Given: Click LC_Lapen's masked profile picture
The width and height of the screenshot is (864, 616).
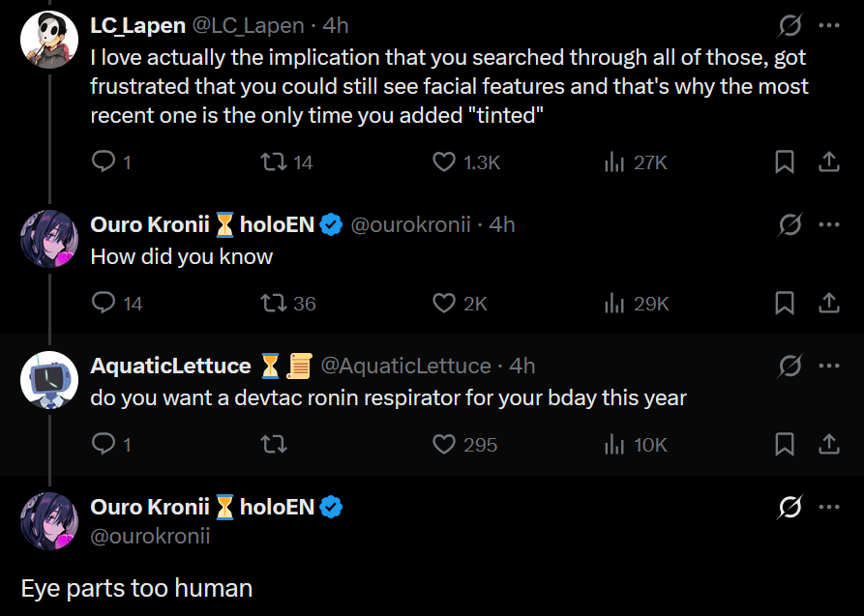Looking at the screenshot, I should click(x=48, y=40).
